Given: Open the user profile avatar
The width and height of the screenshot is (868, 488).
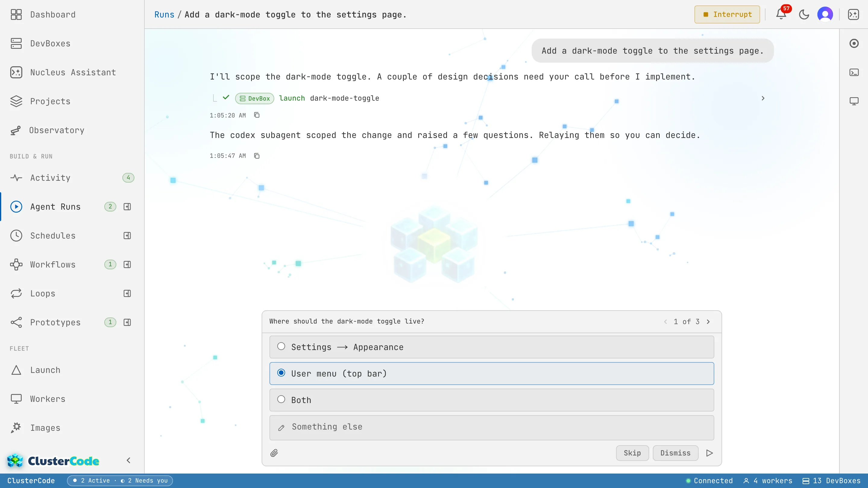Looking at the screenshot, I should tap(825, 14).
